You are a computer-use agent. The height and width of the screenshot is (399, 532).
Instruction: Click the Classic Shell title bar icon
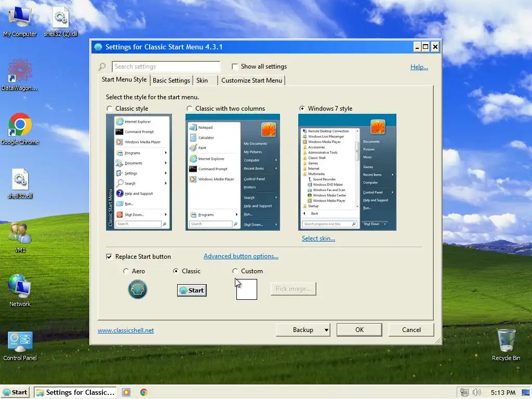[98, 47]
